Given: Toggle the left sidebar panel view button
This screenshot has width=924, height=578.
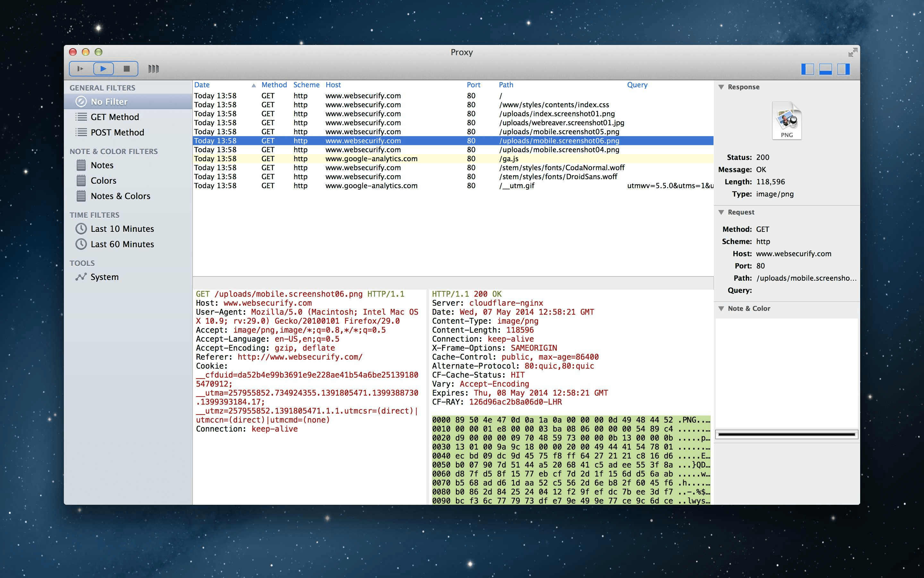Looking at the screenshot, I should (x=807, y=69).
